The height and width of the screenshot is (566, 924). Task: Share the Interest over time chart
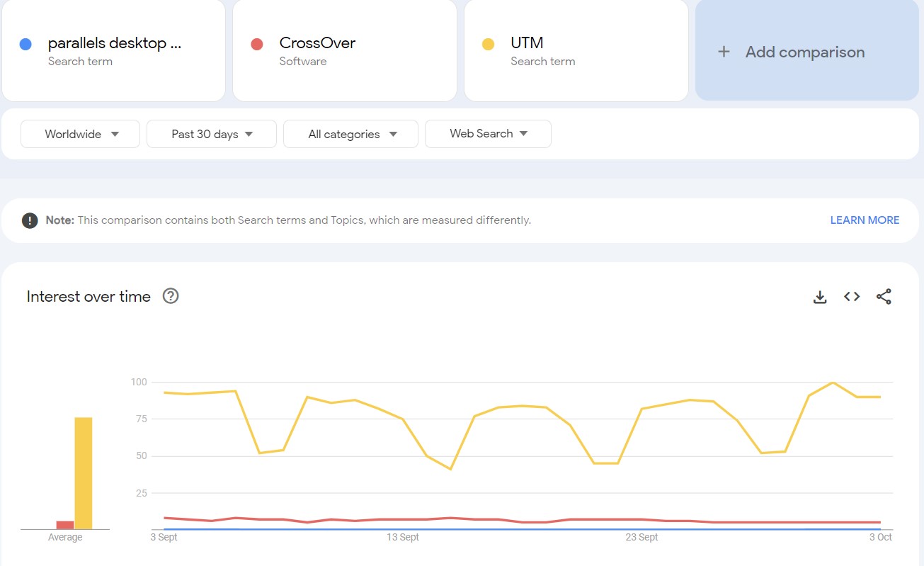[x=884, y=297]
